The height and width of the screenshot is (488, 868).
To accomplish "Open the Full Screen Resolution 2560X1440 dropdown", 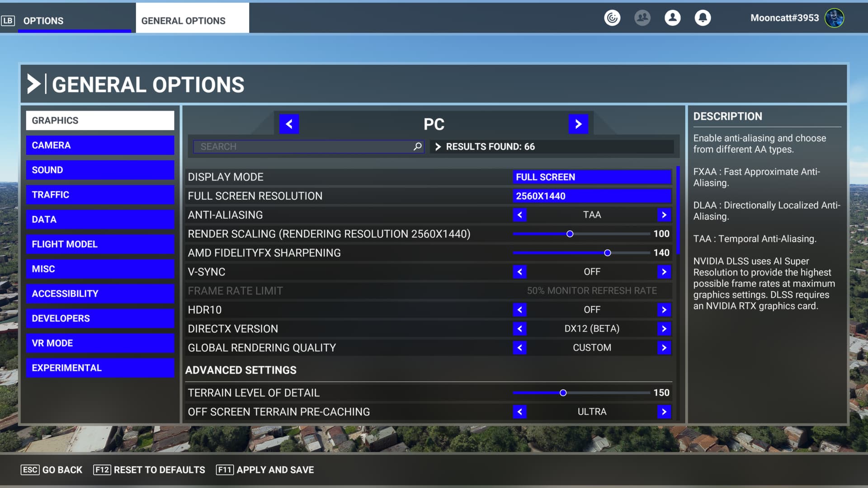I will (592, 196).
